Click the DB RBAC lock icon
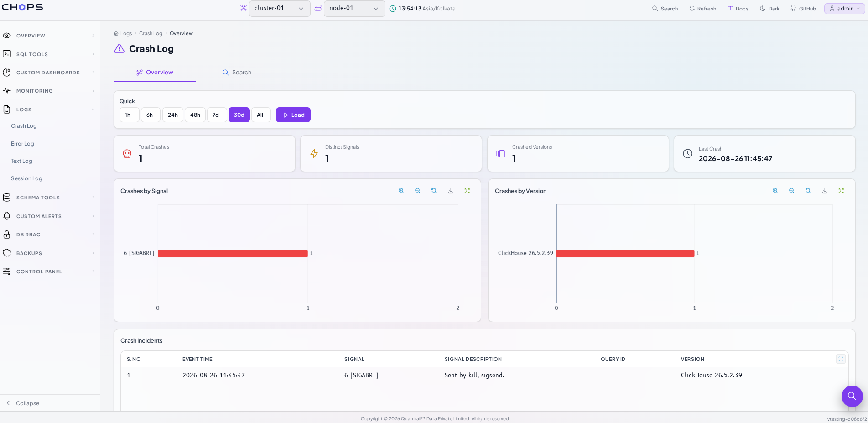868x423 pixels. point(7,235)
